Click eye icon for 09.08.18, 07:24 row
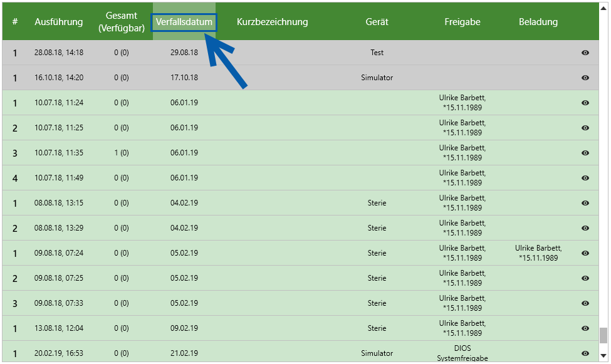Viewport: 611px width, 364px height. coord(585,253)
